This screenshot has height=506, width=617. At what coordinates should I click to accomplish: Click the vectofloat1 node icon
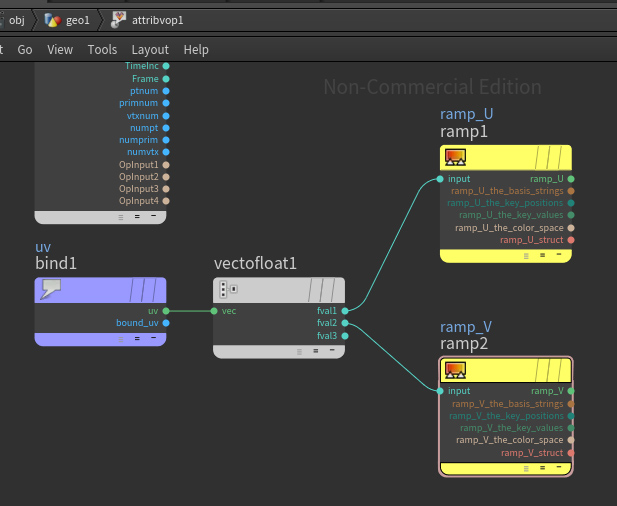click(228, 289)
